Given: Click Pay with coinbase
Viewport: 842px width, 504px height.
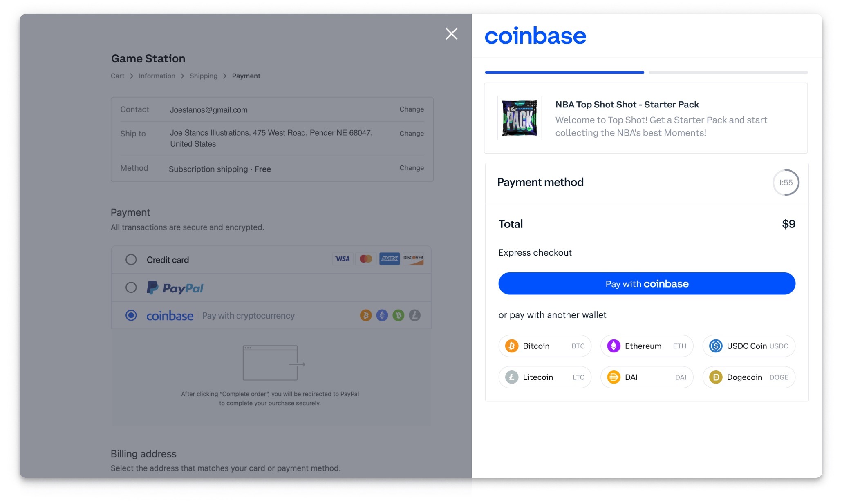Looking at the screenshot, I should tap(646, 283).
